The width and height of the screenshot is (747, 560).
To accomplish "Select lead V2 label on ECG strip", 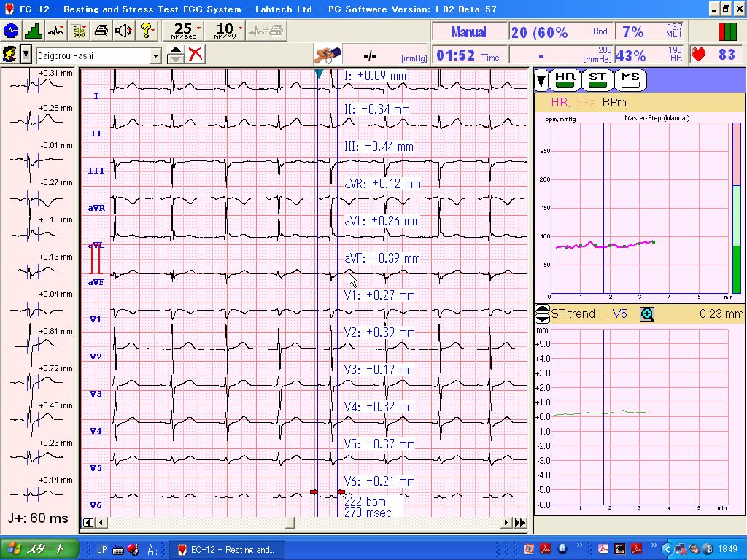I will click(96, 356).
